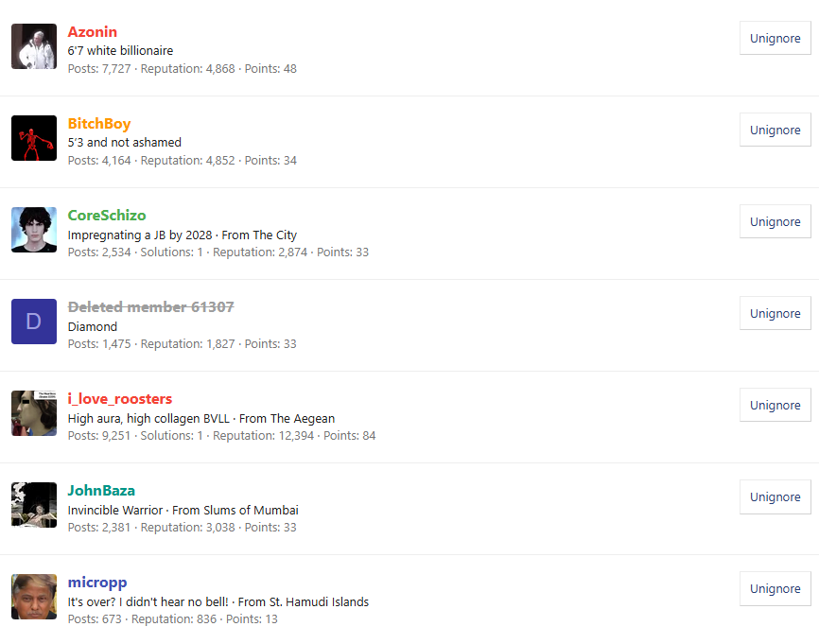Open JohnBaza username link
Screen dimensions: 819x644
101,491
